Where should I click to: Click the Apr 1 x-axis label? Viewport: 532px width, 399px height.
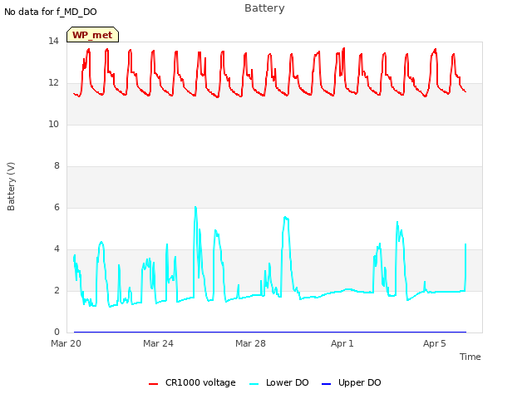click(342, 343)
